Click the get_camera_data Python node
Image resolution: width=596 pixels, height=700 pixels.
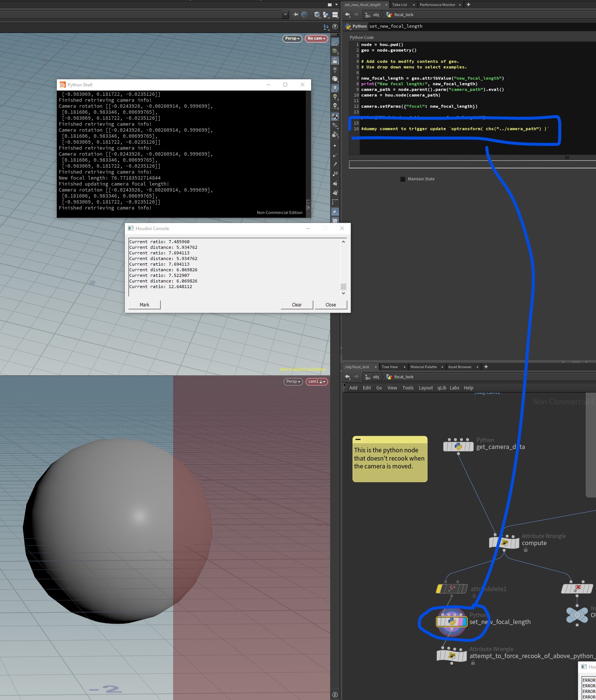458,446
